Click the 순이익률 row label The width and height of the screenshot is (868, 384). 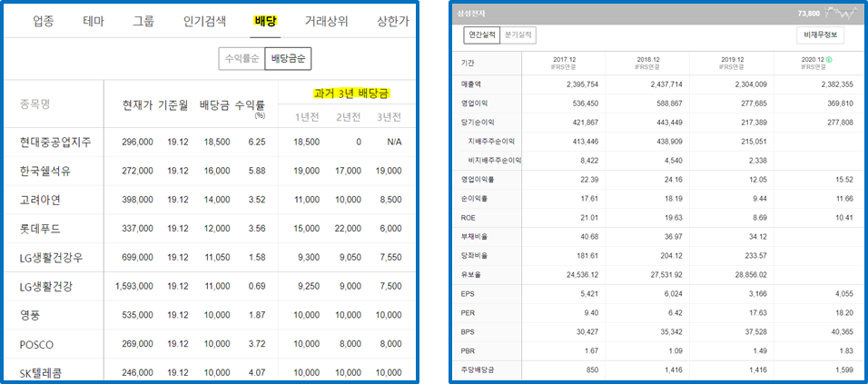click(474, 198)
